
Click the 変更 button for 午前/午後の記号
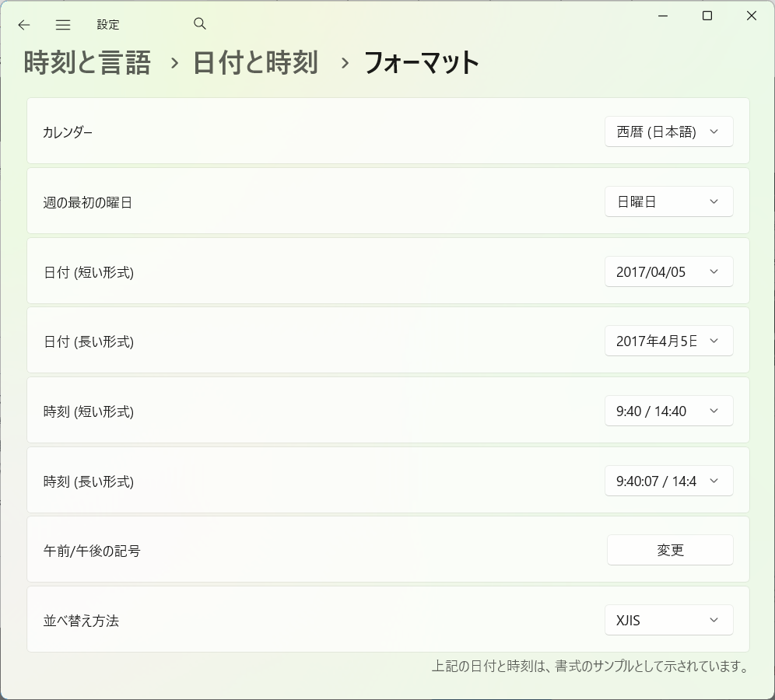click(670, 550)
